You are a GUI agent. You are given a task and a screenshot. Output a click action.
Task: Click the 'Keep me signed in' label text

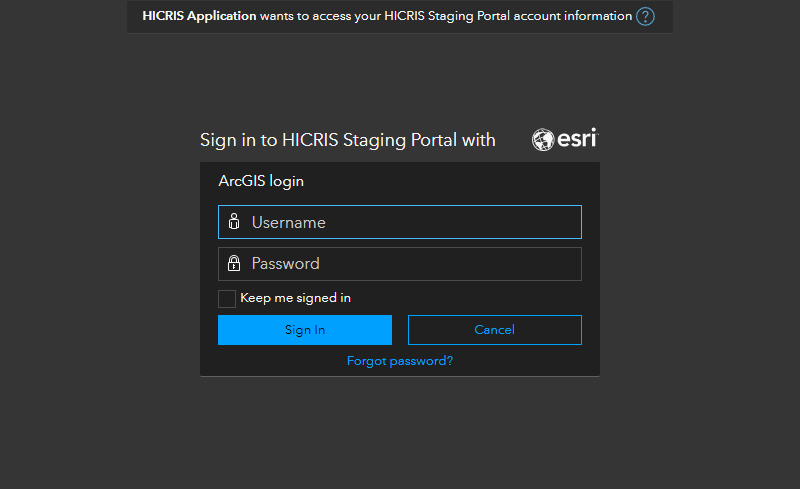pos(295,298)
